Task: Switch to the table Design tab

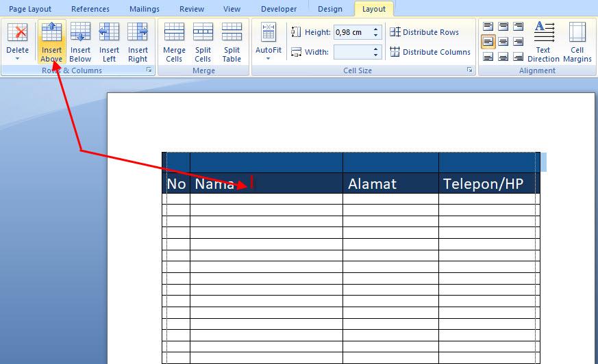Action: tap(330, 9)
